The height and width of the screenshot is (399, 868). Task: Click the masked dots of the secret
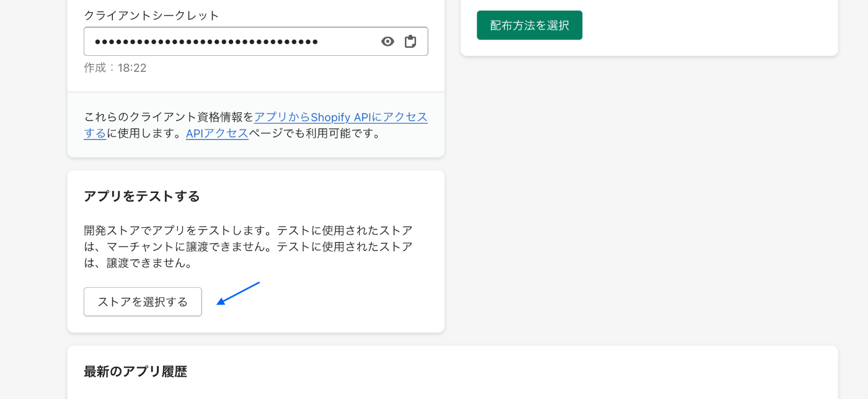206,42
